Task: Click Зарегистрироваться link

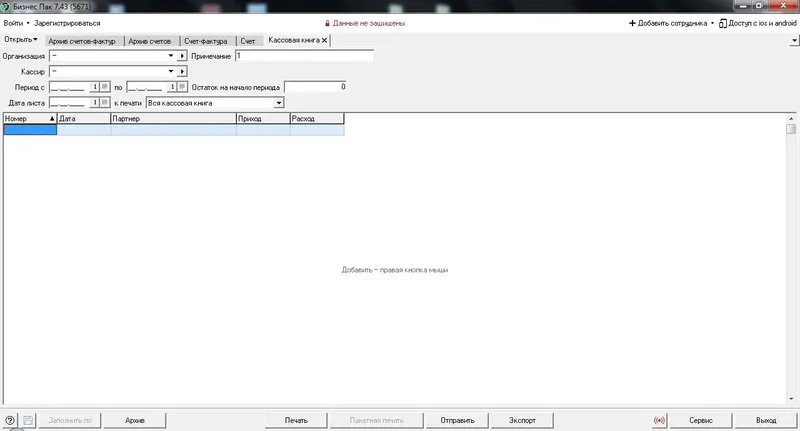Action: pos(67,23)
